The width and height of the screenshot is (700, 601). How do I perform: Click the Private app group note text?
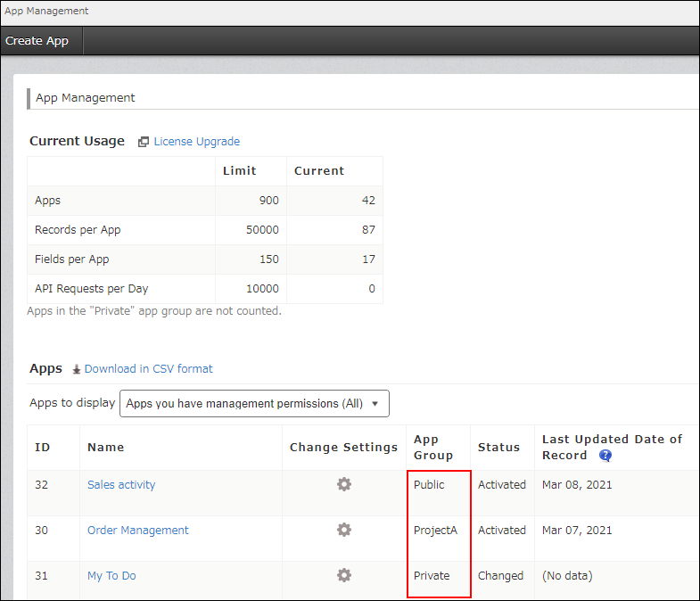coord(154,311)
